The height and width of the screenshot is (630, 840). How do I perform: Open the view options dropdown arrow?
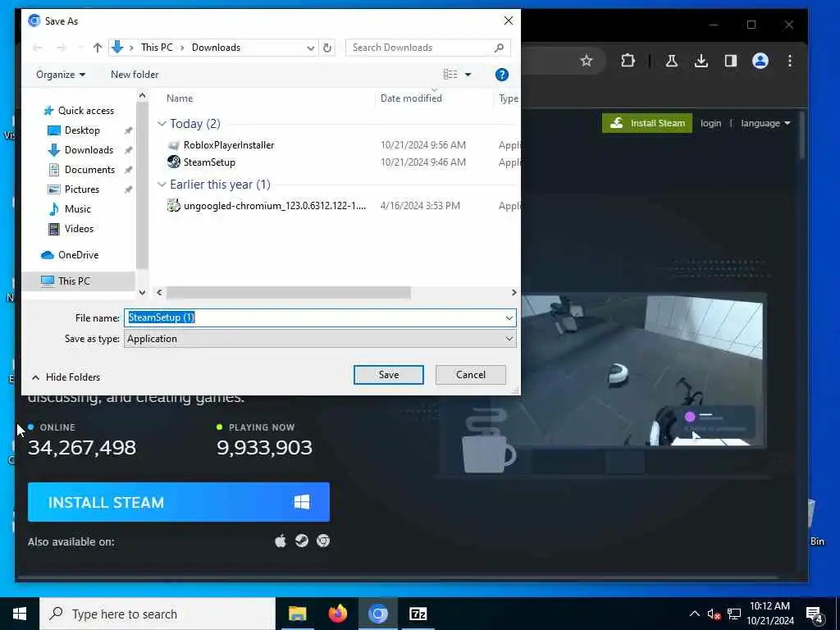[468, 75]
